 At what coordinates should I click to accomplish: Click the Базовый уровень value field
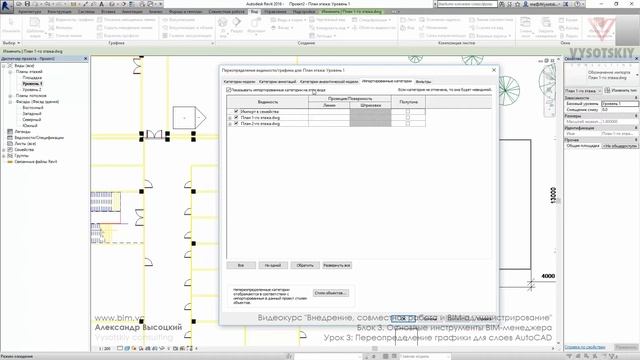pos(620,104)
